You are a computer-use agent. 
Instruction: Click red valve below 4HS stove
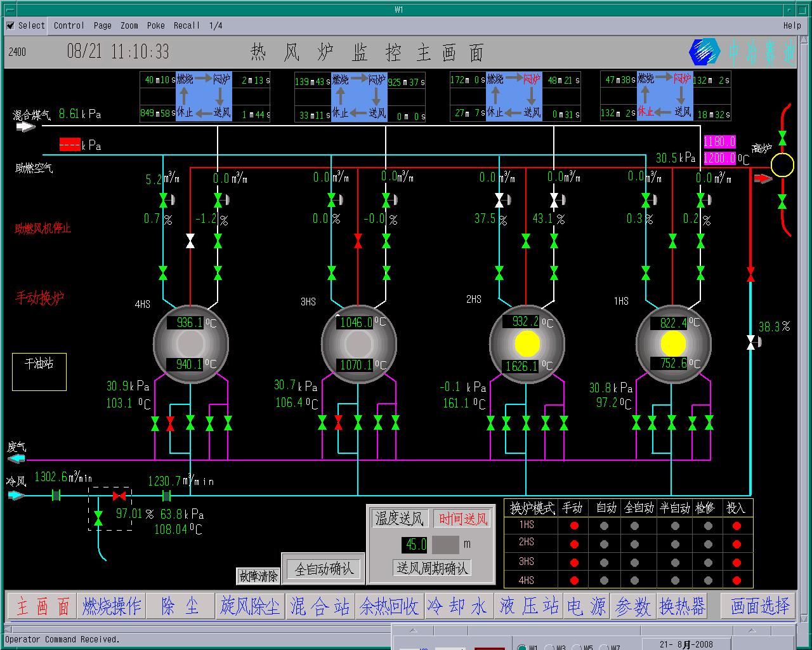coord(170,423)
